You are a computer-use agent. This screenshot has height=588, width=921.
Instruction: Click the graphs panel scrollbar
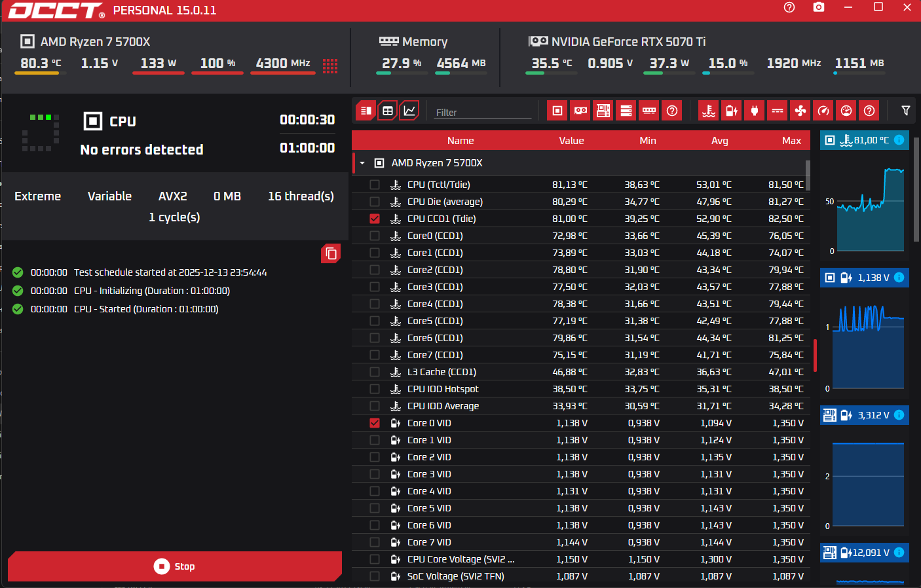click(x=916, y=190)
